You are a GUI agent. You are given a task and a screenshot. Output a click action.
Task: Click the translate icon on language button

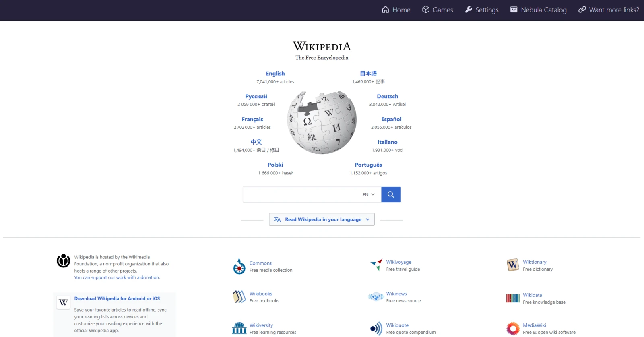click(x=277, y=219)
